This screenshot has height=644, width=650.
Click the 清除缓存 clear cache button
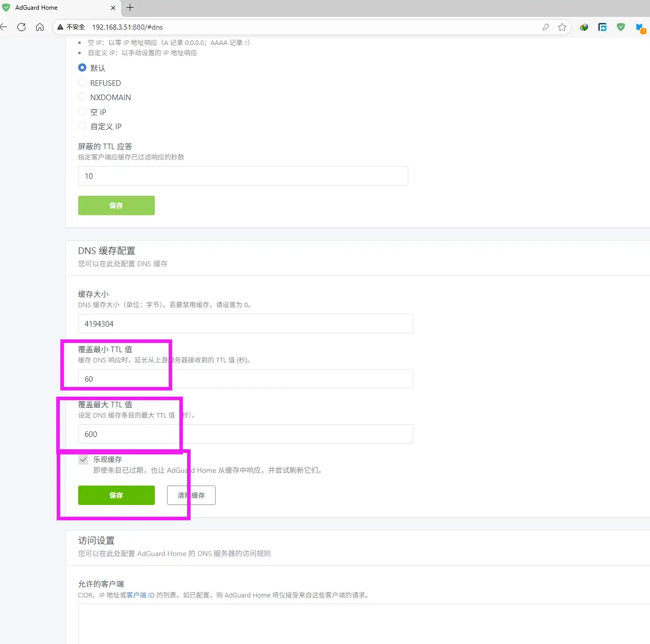coord(191,495)
